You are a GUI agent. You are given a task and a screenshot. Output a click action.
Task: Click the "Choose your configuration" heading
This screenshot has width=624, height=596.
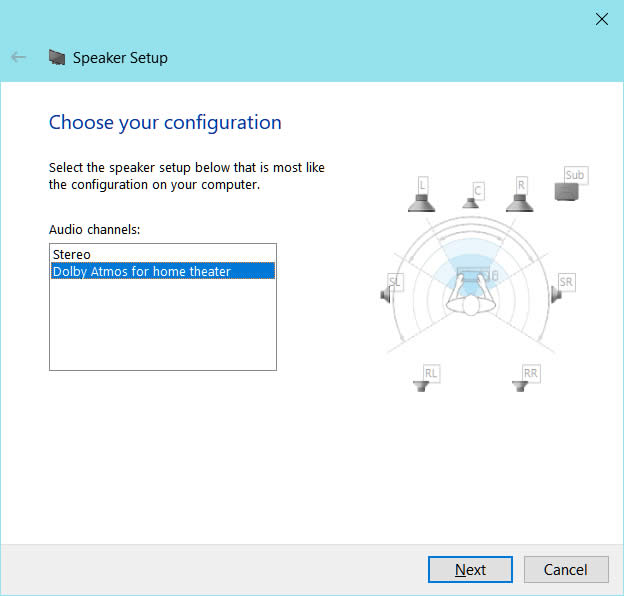point(165,123)
